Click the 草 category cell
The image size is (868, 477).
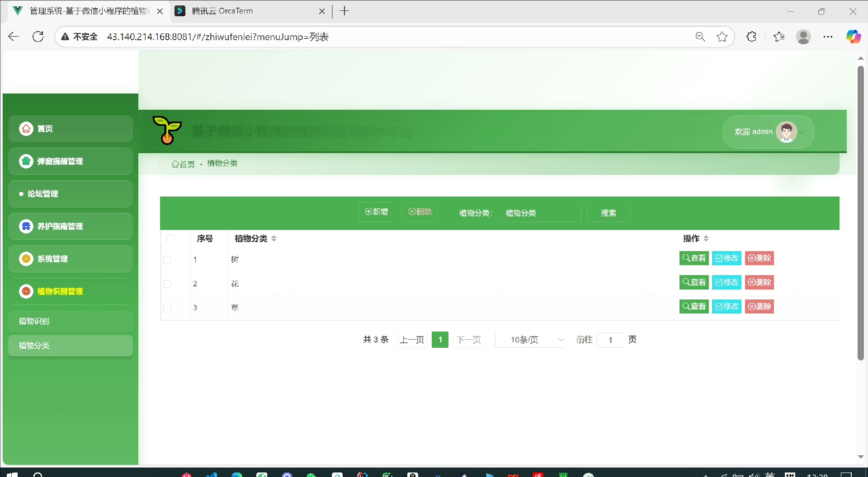click(x=235, y=308)
